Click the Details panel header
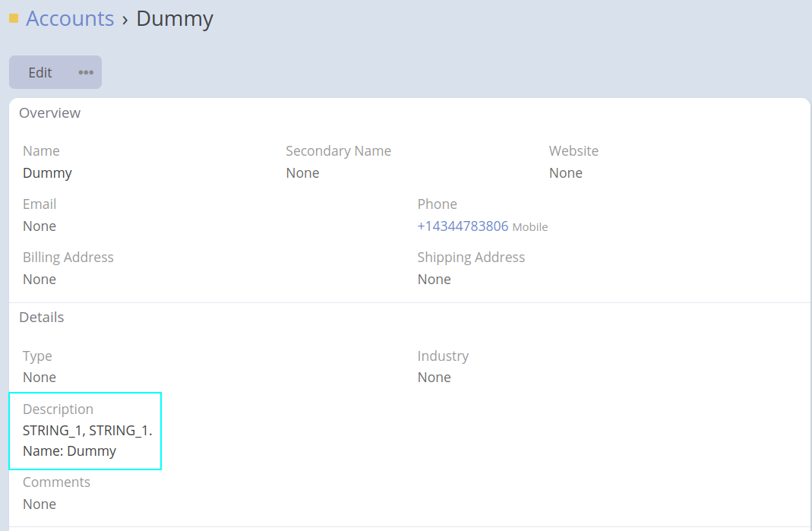This screenshot has width=812, height=531. pyautogui.click(x=42, y=318)
